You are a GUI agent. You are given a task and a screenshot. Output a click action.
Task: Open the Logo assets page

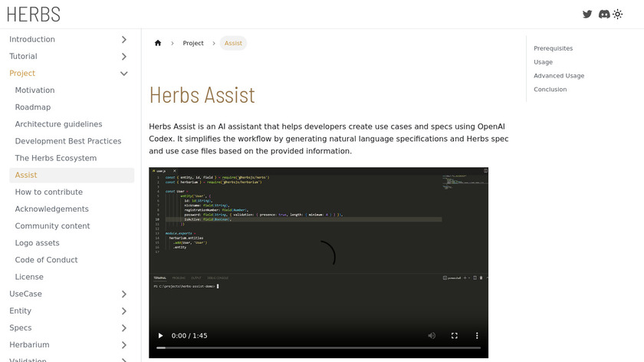tap(37, 243)
